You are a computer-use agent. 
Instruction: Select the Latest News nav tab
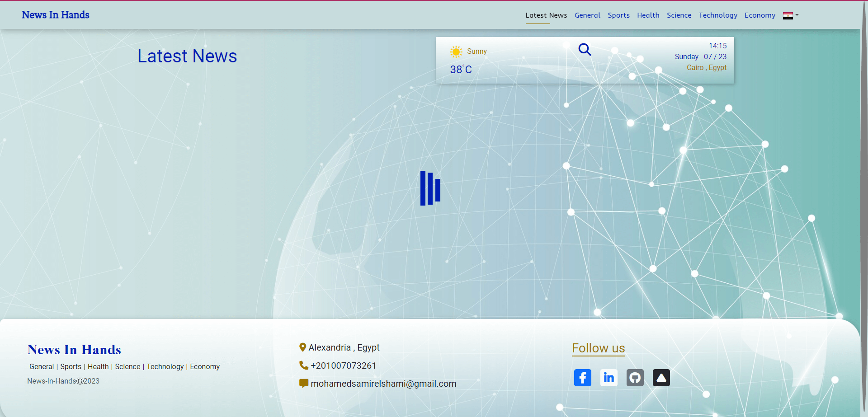pos(546,15)
